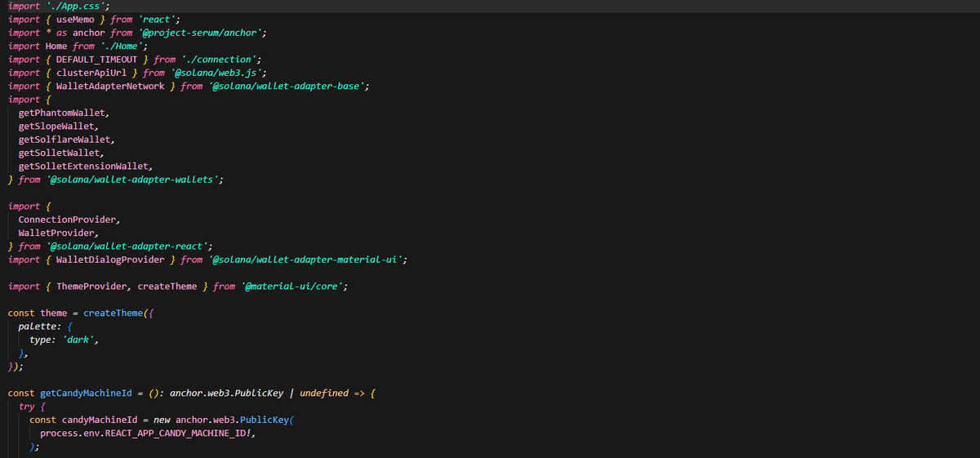The image size is (980, 458).
Task: Place cursor on getSlopeWallet
Action: point(56,126)
